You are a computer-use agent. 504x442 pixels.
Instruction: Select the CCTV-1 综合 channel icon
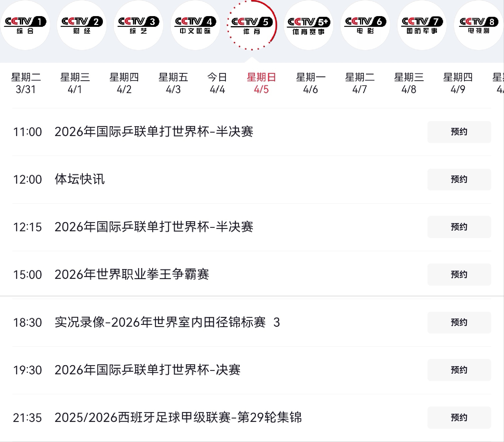point(25,25)
